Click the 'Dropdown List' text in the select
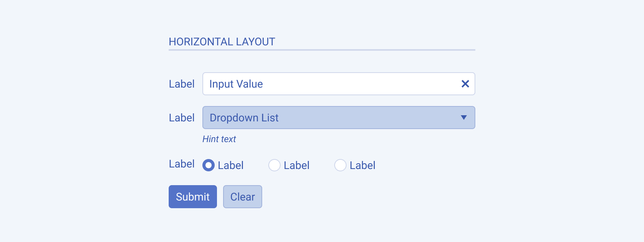Image resolution: width=644 pixels, height=242 pixels. click(244, 118)
